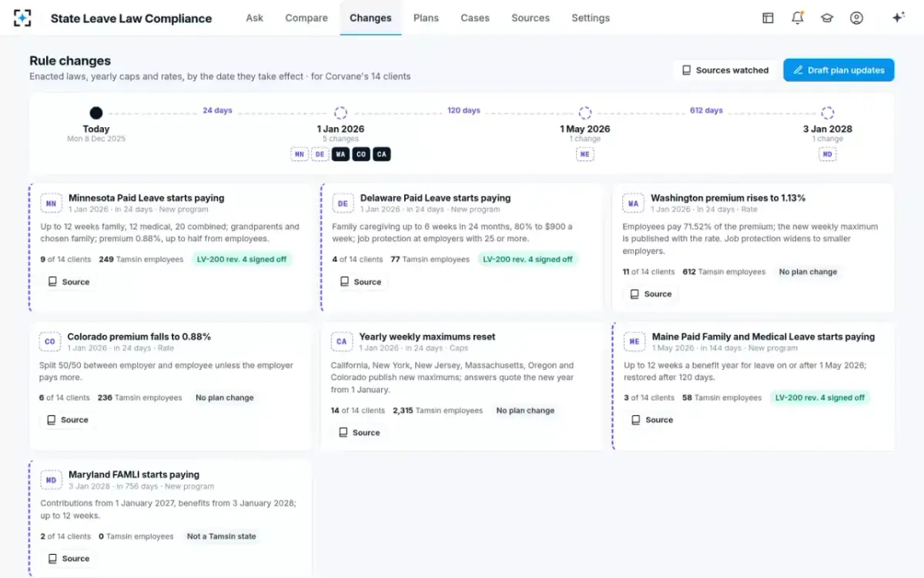This screenshot has height=578, width=924.
Task: Select the MN chip on the timeline
Action: 300,154
